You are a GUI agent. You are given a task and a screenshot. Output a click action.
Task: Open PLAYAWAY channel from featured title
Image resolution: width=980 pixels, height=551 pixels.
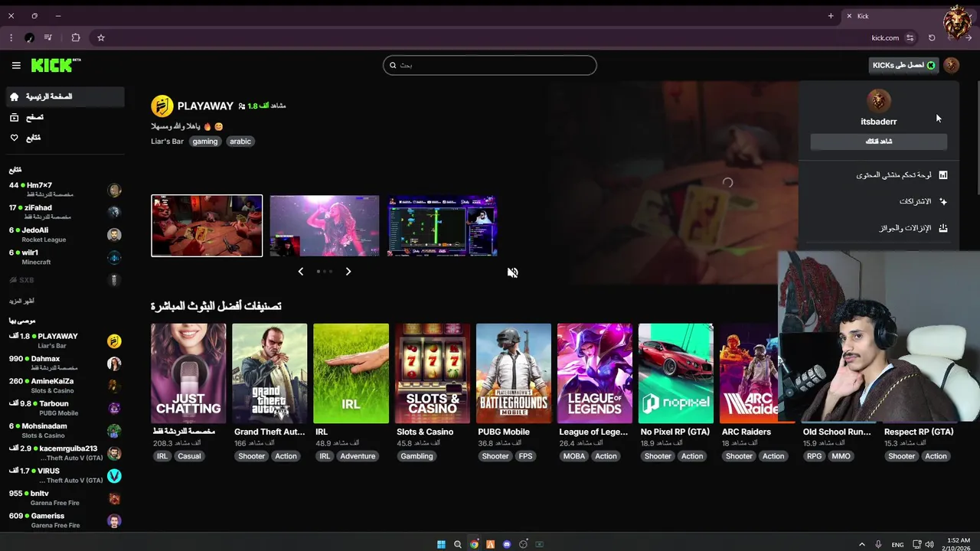point(205,106)
